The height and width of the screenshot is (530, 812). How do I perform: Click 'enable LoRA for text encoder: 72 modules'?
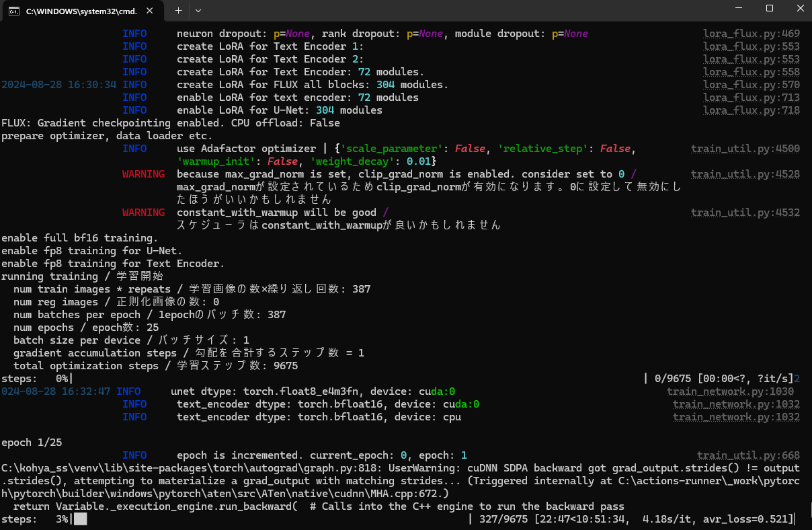(x=298, y=98)
